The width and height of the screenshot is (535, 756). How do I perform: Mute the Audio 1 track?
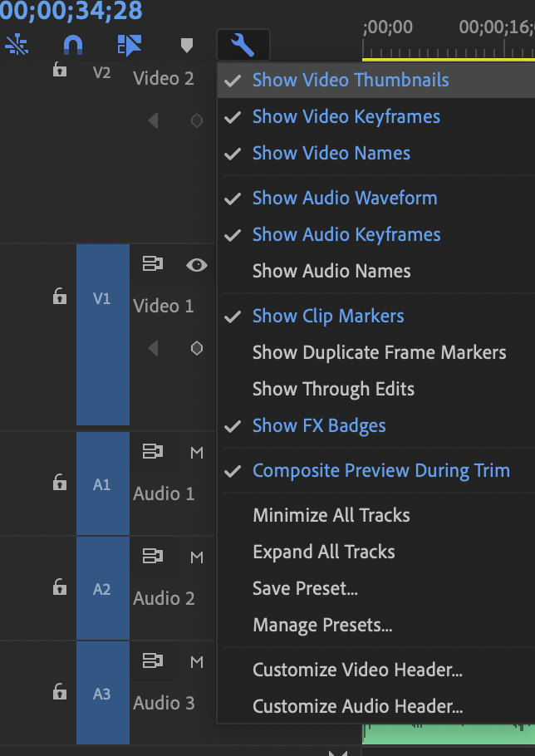(196, 452)
